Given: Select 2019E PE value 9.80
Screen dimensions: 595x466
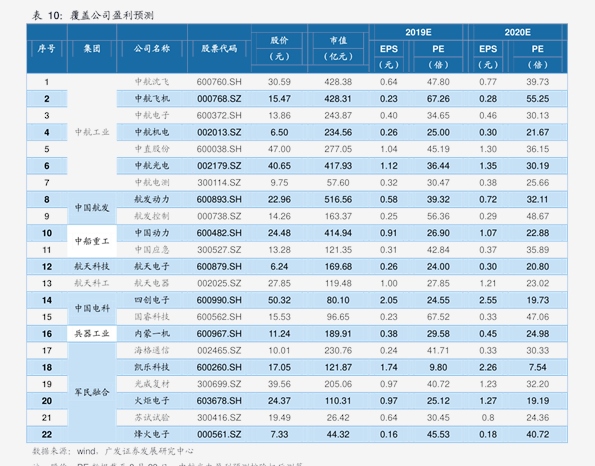Looking at the screenshot, I should [438, 367].
